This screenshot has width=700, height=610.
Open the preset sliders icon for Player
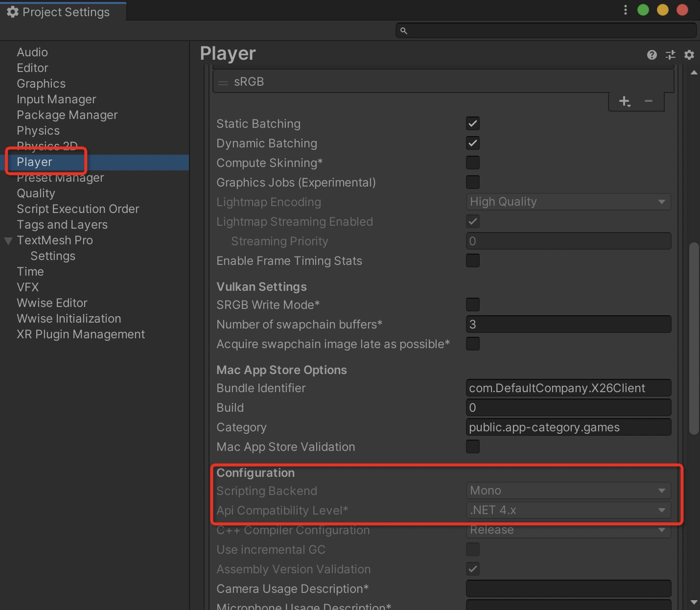[x=671, y=55]
